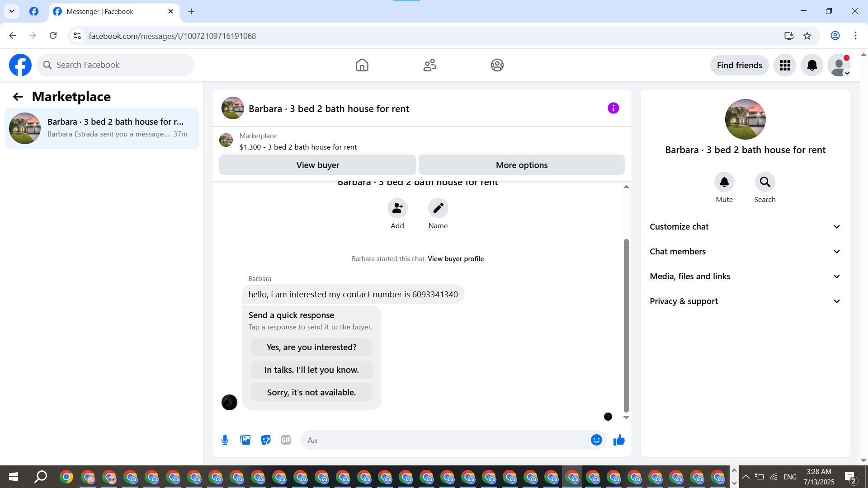Open the Facebook apps grid menu

[x=785, y=65]
